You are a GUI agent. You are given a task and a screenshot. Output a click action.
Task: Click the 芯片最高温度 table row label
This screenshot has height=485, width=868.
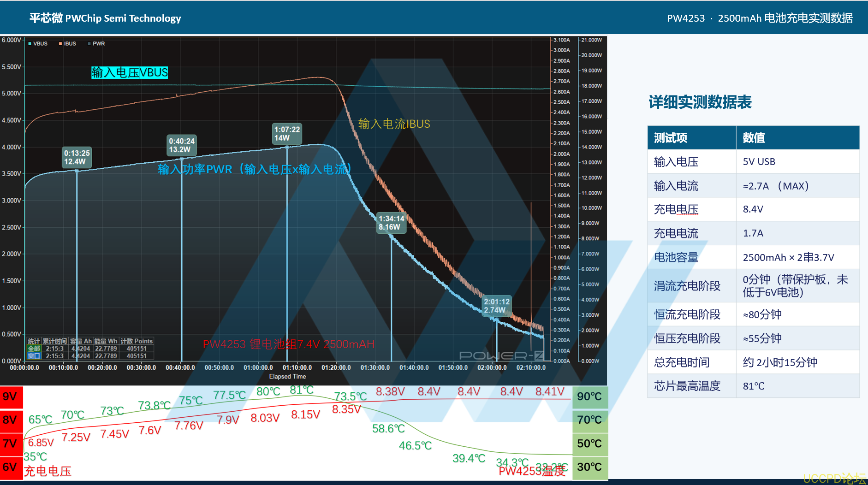[687, 386]
